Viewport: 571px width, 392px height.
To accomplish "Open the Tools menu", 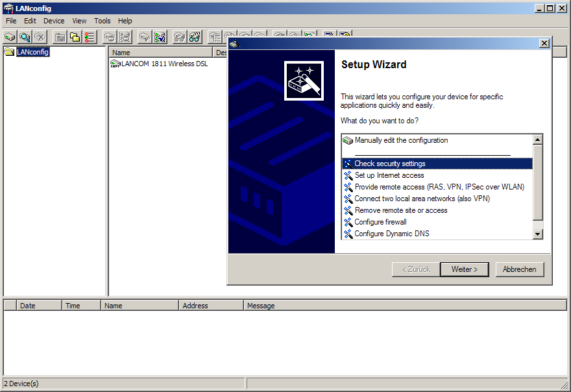I will tap(103, 21).
